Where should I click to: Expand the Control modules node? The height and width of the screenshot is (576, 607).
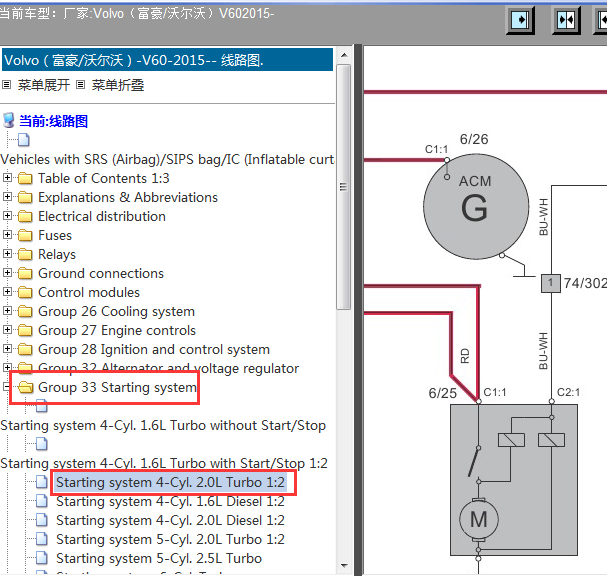pos(7,291)
